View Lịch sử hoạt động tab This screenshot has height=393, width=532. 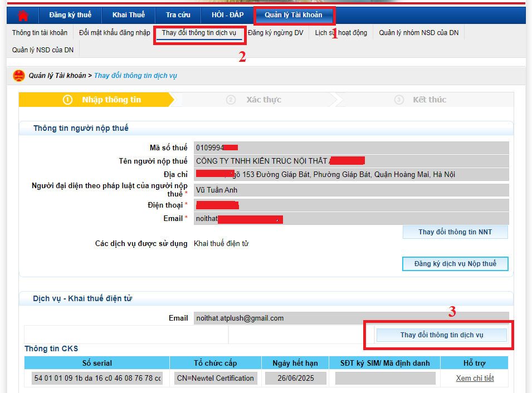click(x=341, y=33)
